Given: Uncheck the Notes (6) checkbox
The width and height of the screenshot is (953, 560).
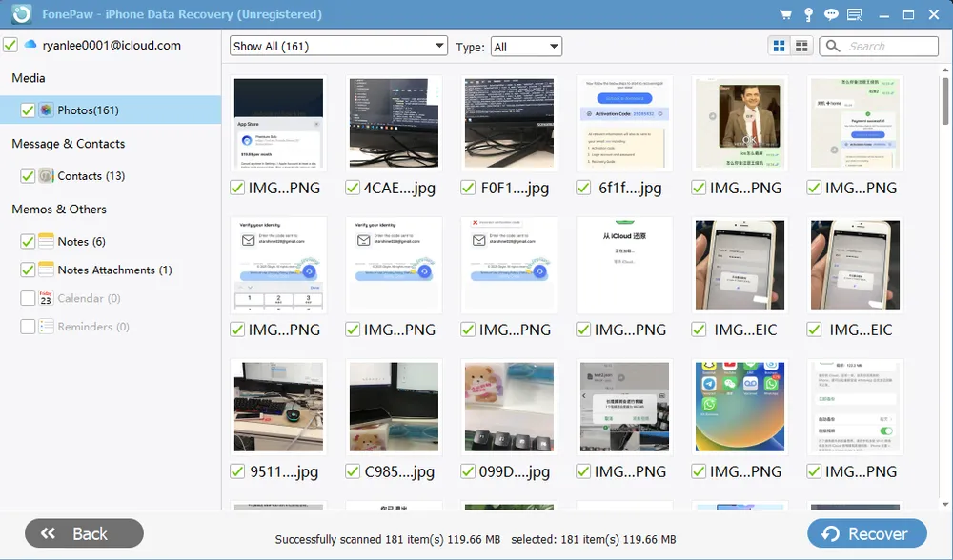Looking at the screenshot, I should (28, 241).
